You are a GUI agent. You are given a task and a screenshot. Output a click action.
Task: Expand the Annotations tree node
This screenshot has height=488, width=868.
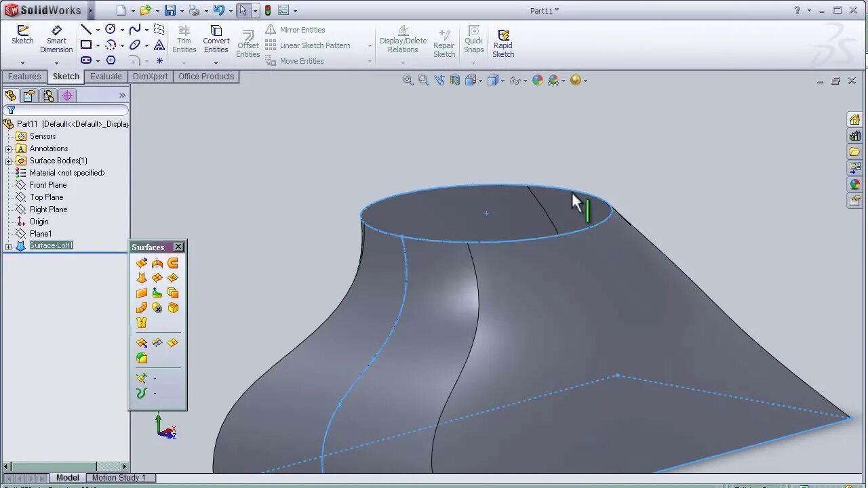point(8,148)
